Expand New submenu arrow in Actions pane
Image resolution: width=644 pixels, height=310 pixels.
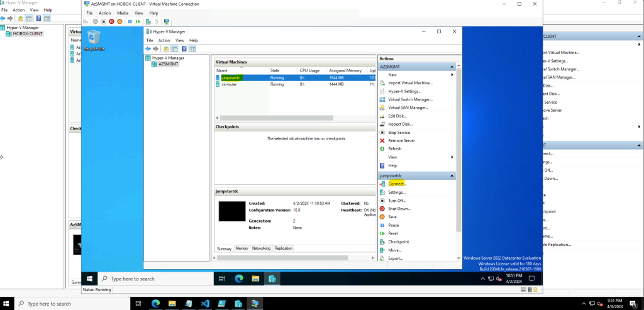[452, 75]
